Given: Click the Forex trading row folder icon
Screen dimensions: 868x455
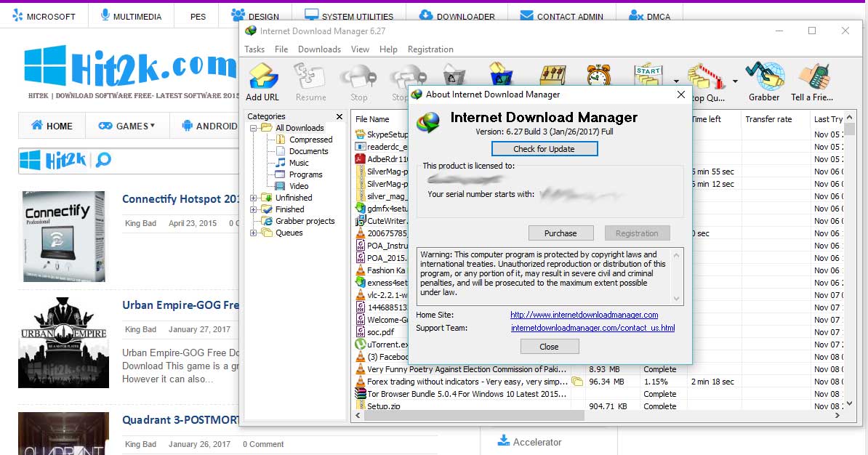Looking at the screenshot, I should pos(577,382).
